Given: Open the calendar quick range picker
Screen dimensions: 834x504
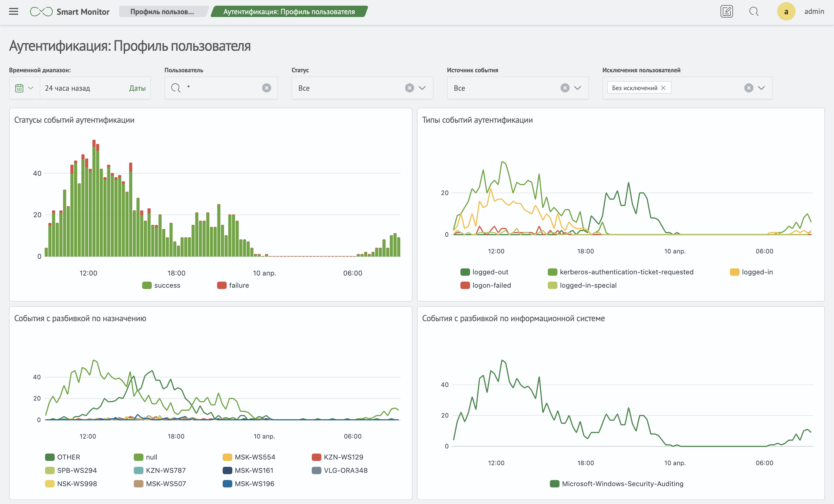Looking at the screenshot, I should tap(24, 88).
